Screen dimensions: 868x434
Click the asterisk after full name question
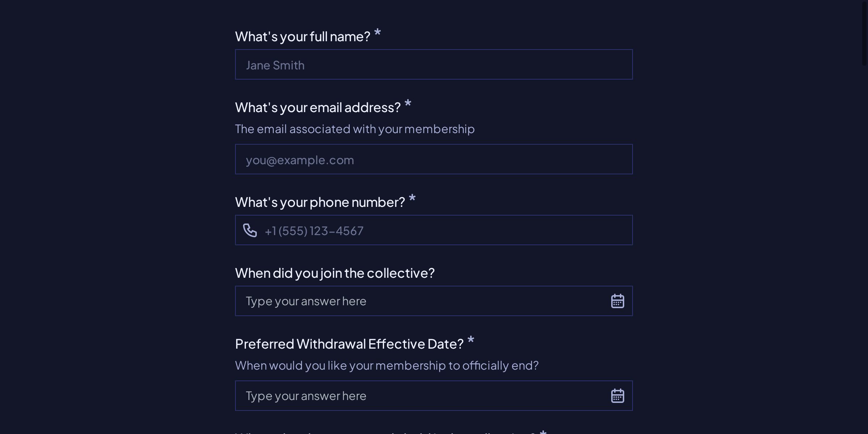377,33
